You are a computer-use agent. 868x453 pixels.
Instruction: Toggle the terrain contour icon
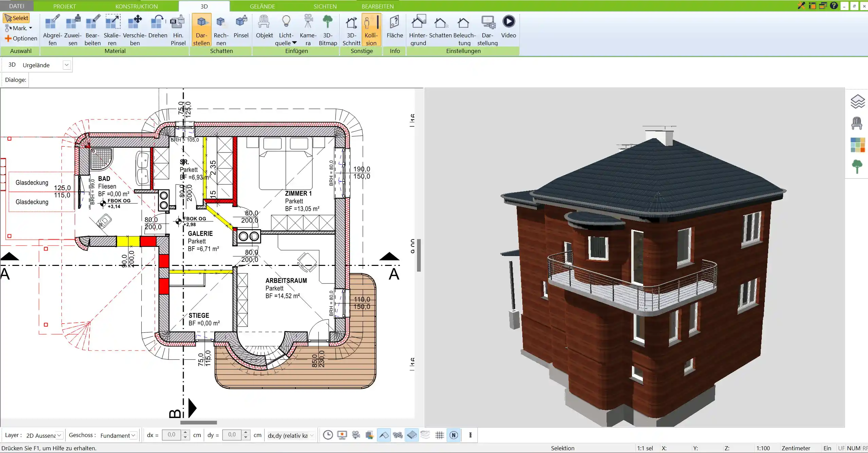tap(426, 435)
